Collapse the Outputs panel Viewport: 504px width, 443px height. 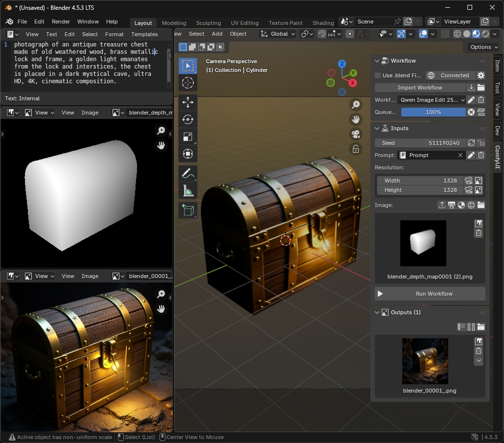pos(377,312)
